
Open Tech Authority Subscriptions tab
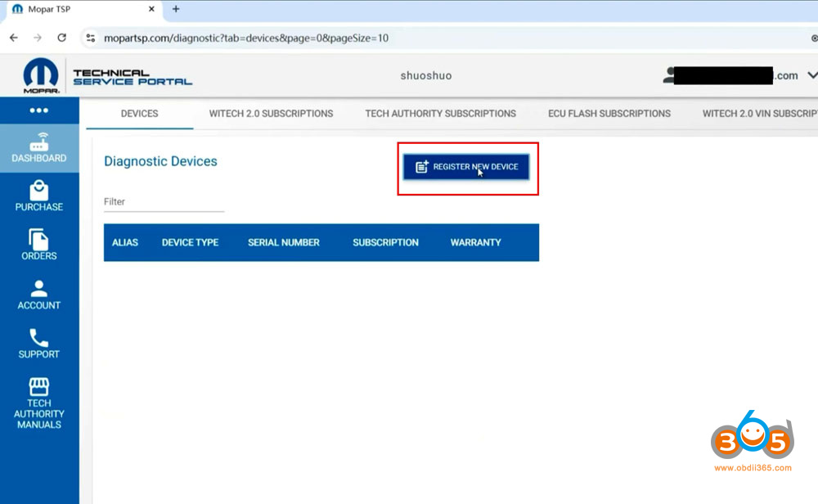440,114
